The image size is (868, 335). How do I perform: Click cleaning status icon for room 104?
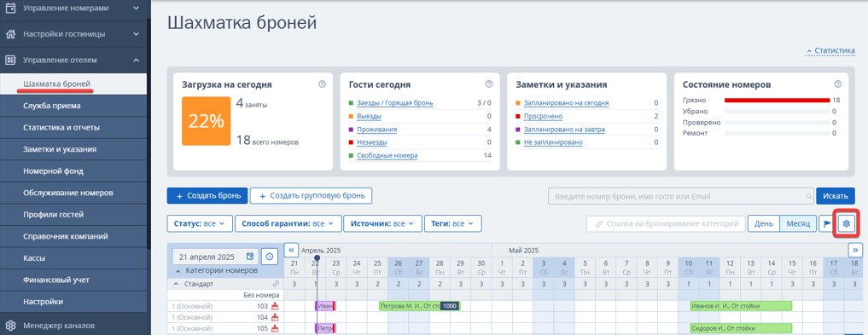[x=275, y=317]
